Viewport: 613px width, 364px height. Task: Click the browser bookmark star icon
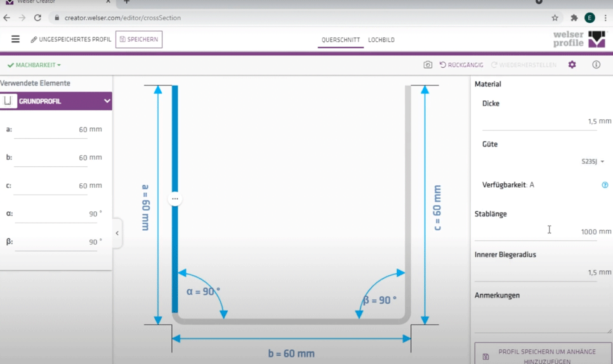tap(555, 18)
